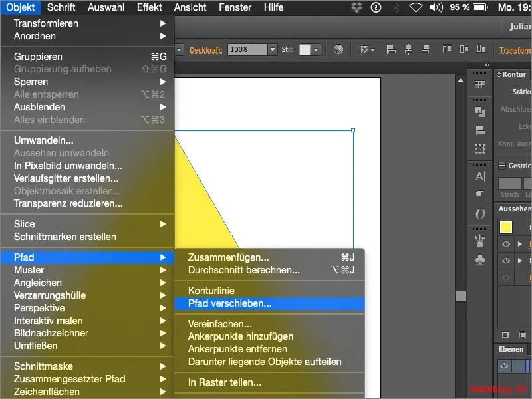
Task: Click the Align to selection icon
Action: coord(367,49)
